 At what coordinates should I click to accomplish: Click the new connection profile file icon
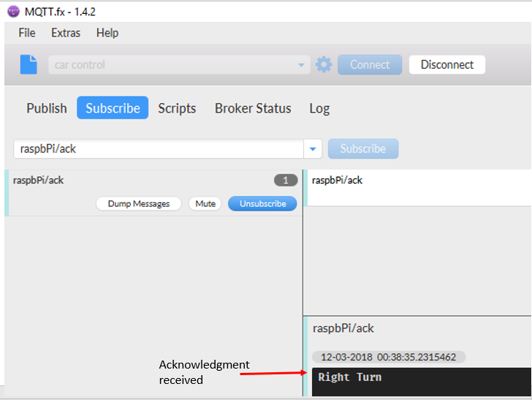point(28,64)
